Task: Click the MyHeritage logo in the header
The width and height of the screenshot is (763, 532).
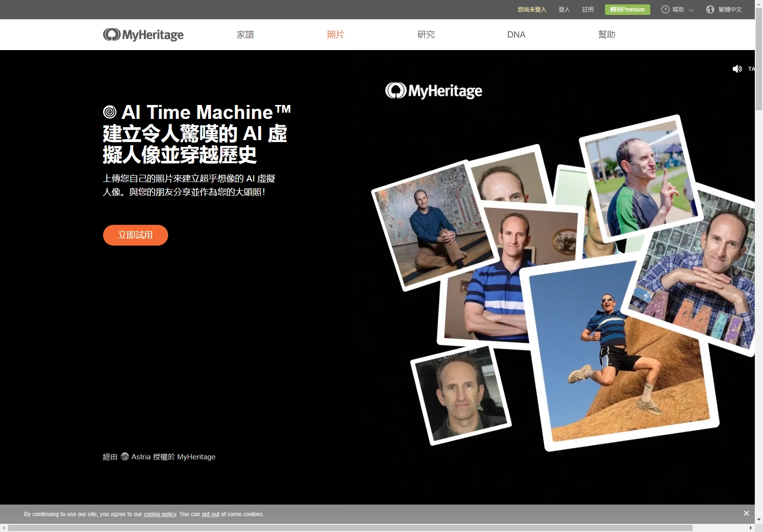Action: pos(143,35)
